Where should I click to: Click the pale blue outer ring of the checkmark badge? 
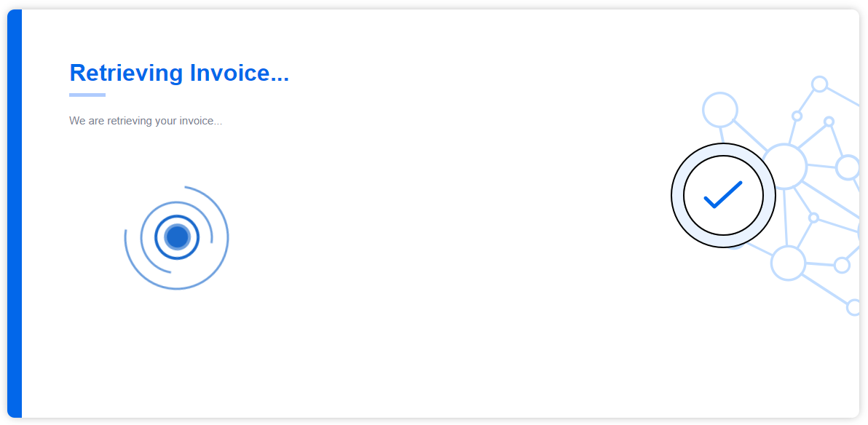click(677, 194)
